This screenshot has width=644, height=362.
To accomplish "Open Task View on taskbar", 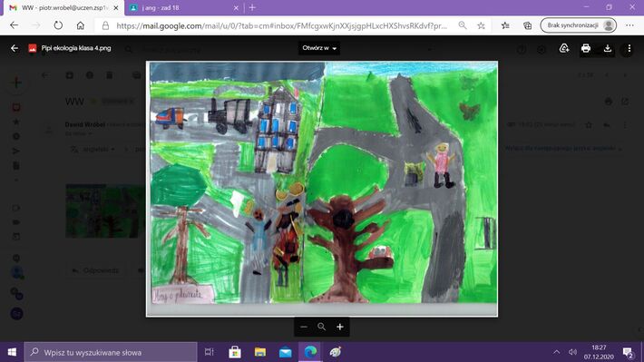I will point(209,352).
